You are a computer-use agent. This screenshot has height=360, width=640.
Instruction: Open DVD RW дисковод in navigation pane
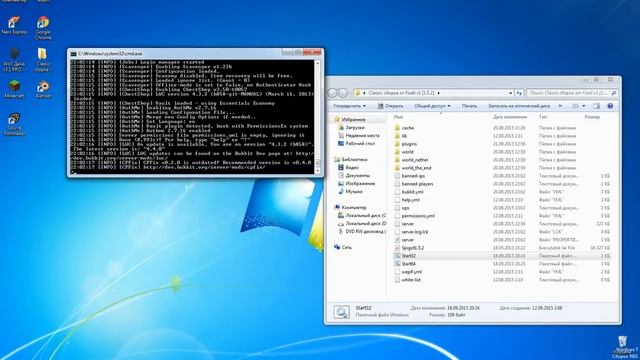362,231
